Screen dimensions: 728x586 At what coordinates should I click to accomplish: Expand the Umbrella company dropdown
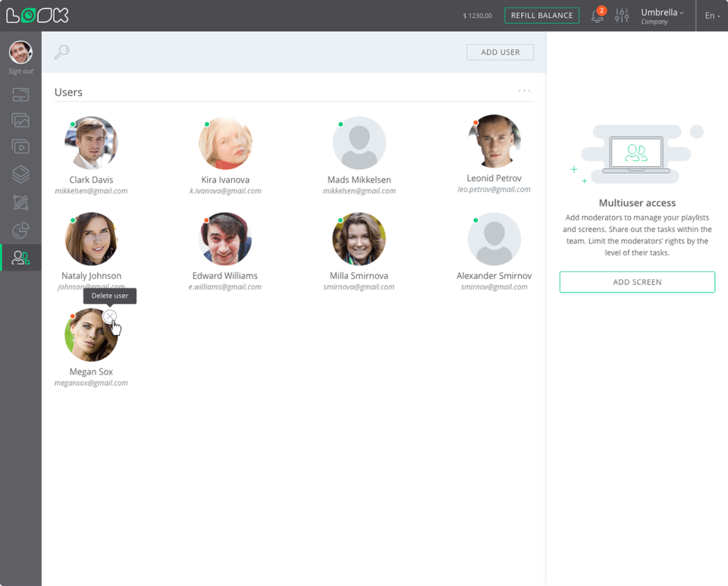[662, 16]
